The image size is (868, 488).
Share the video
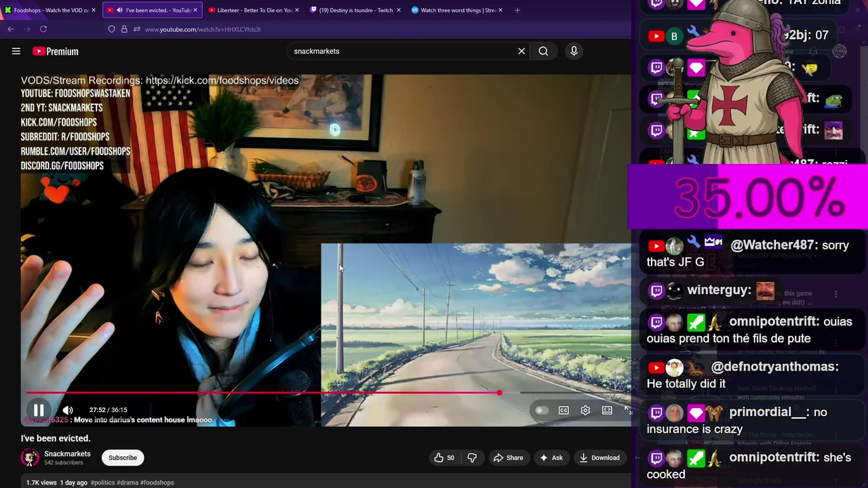click(508, 457)
